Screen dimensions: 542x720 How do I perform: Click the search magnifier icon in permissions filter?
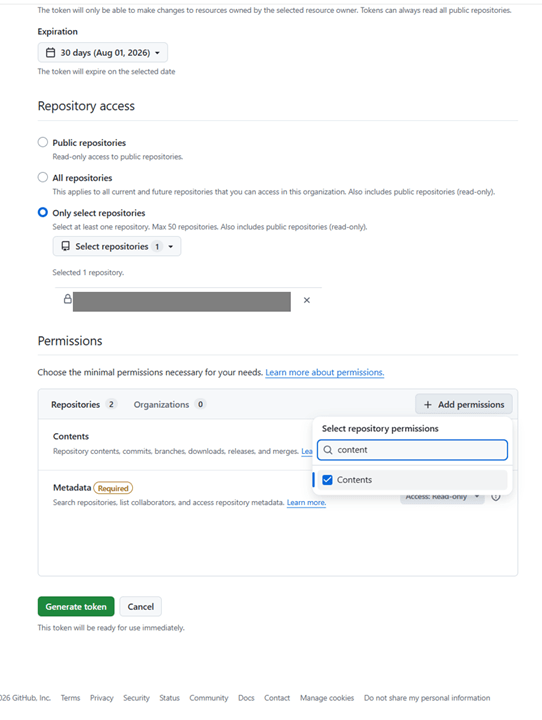click(328, 450)
